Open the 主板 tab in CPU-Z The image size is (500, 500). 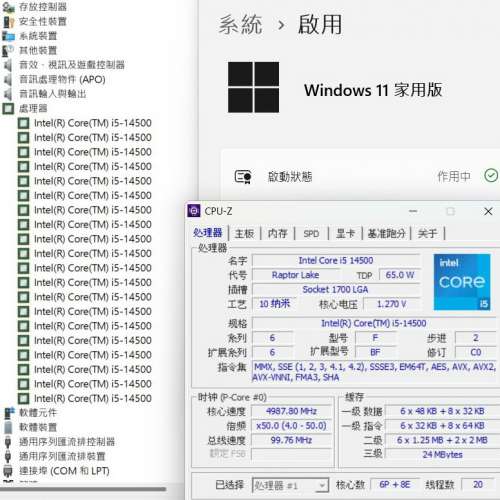244,233
